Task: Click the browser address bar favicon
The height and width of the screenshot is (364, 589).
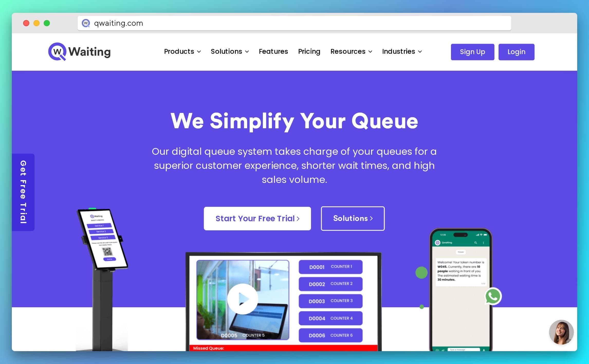Action: click(x=87, y=24)
